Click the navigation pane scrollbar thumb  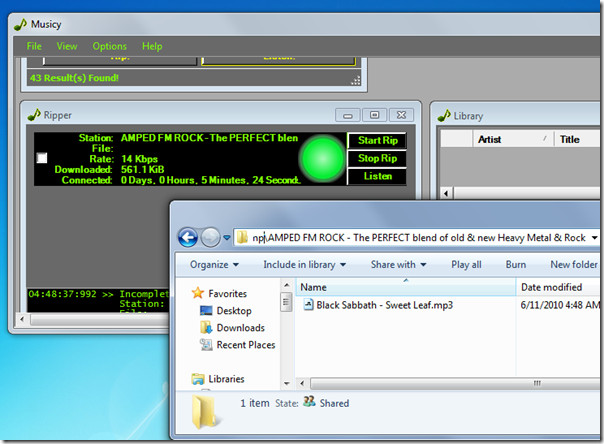click(286, 302)
